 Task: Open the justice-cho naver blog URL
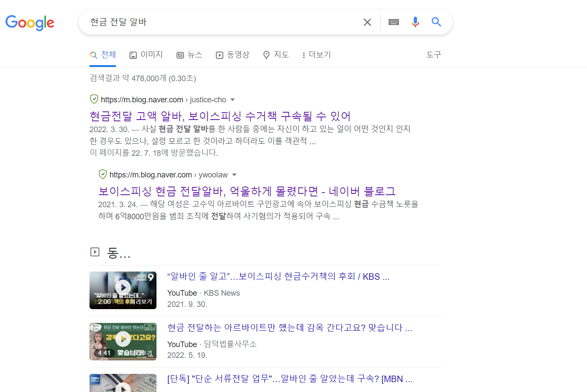[163, 100]
